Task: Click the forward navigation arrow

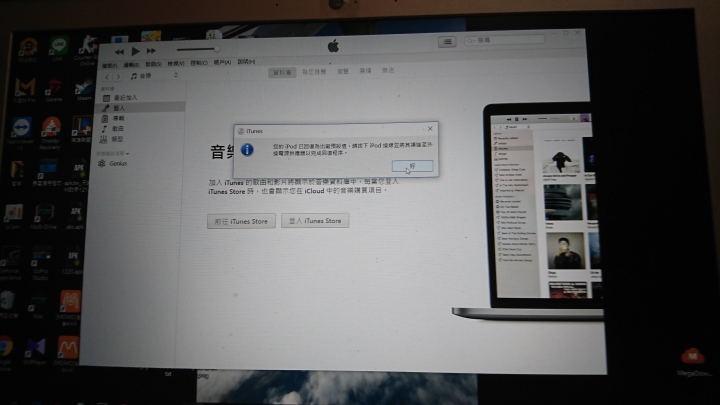Action: tap(118, 77)
